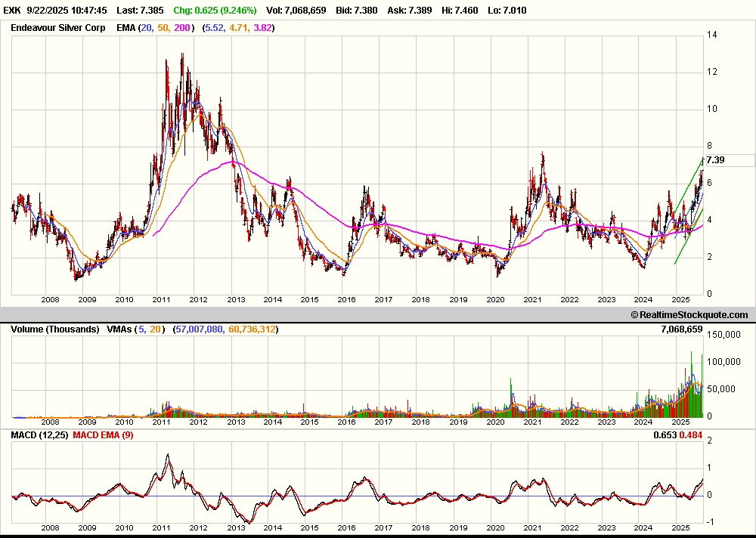Click the 2022 year label under MACD panel
Screen dimensions: 756x538
click(x=569, y=528)
